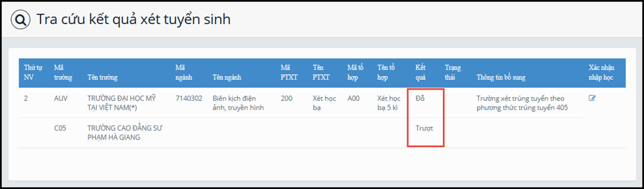644x189 pixels.
Task: Select admission method code '200'
Action: 286,98
